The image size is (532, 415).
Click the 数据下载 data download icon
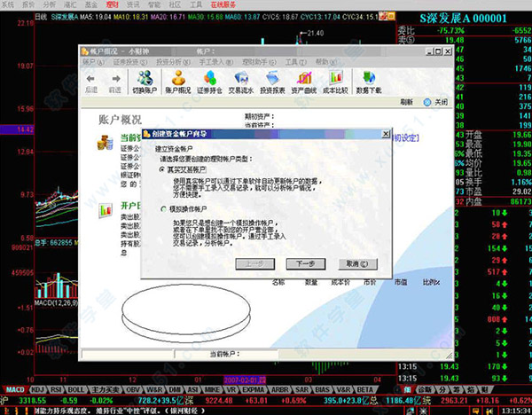click(x=369, y=82)
